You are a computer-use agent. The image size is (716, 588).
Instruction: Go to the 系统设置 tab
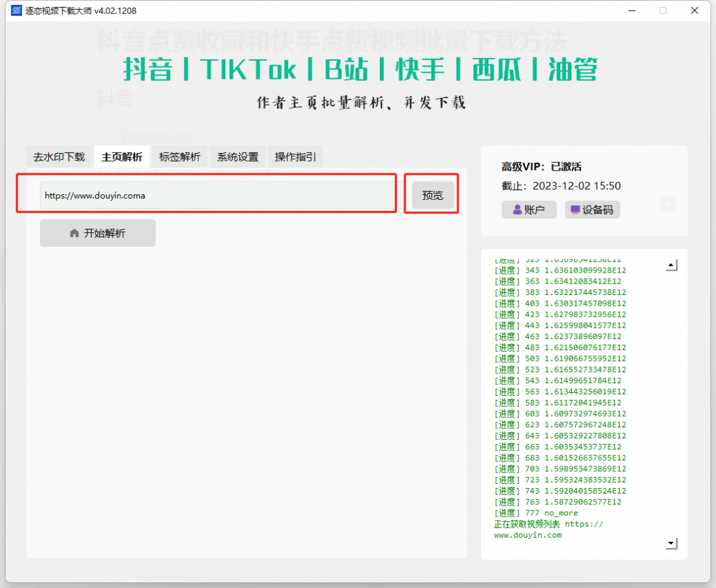pyautogui.click(x=238, y=157)
